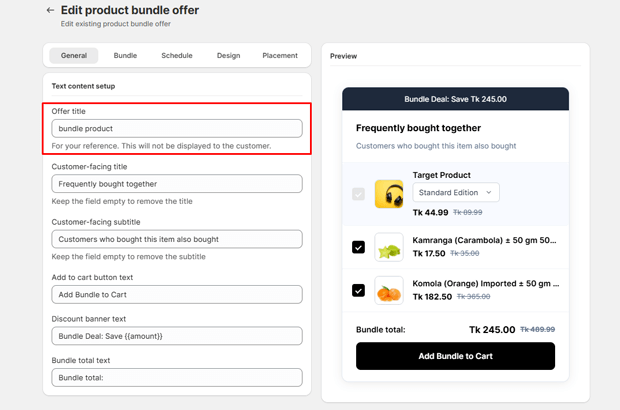Edit the Bundle total text field
This screenshot has height=410, width=620.
pos(177,378)
